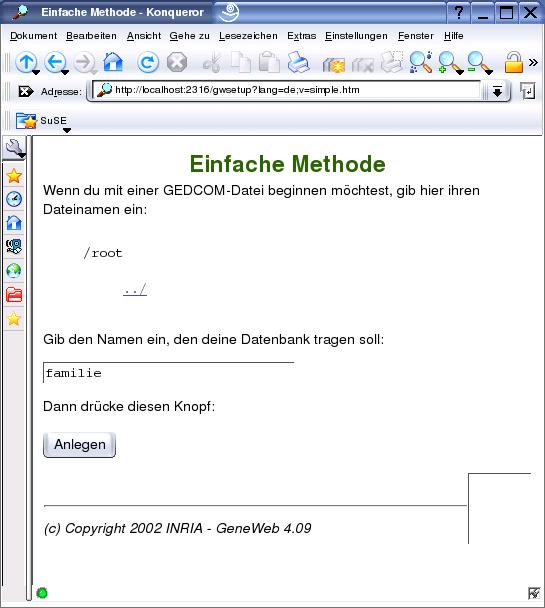
Task: Open the Lesezeichen menu
Action: 248,36
